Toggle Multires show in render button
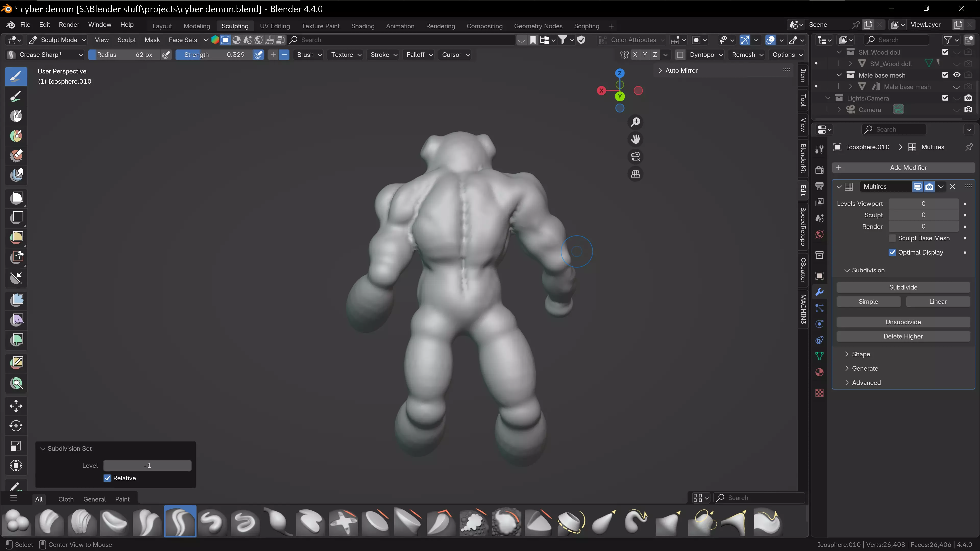The width and height of the screenshot is (980, 551). click(x=929, y=186)
